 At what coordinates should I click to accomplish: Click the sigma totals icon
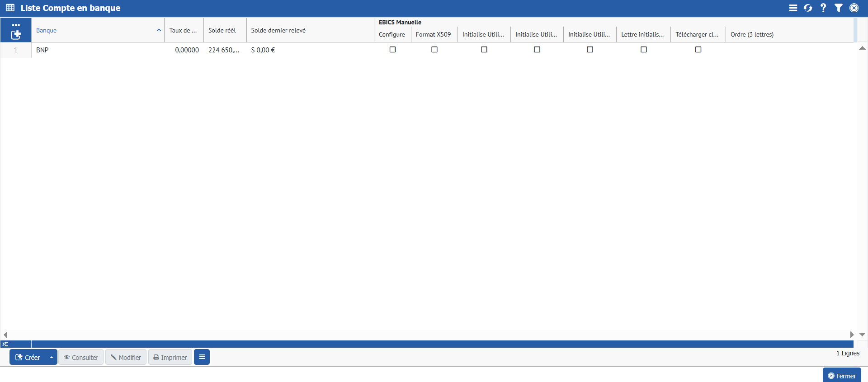tap(5, 344)
